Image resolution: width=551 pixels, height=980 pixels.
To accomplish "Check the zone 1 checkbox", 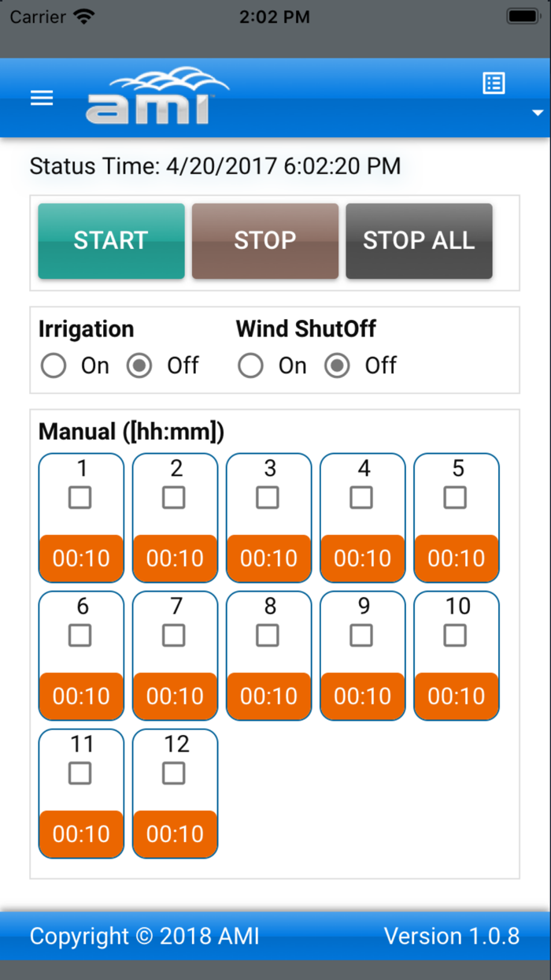I will coord(80,497).
